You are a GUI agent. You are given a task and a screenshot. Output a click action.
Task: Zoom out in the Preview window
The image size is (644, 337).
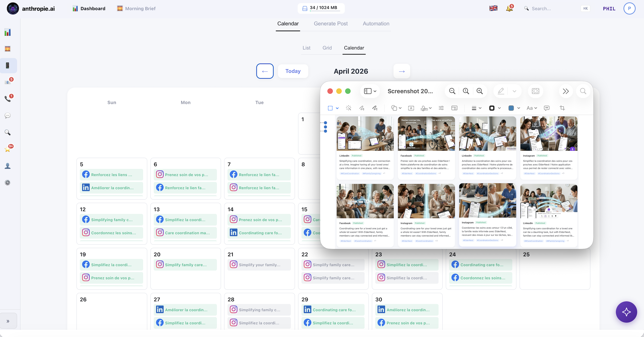pyautogui.click(x=452, y=91)
